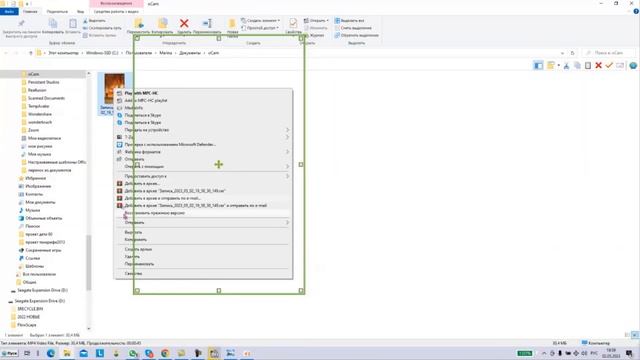The image size is (640, 360).
Task: Choose Restore previous versions menu entry
Action: pyautogui.click(x=155, y=213)
